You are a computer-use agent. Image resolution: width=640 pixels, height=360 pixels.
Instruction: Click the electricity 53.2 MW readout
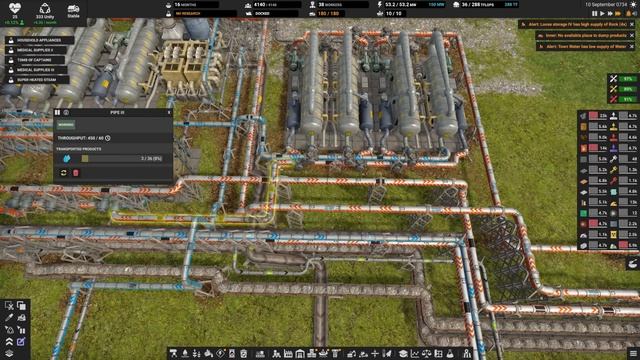412,4
